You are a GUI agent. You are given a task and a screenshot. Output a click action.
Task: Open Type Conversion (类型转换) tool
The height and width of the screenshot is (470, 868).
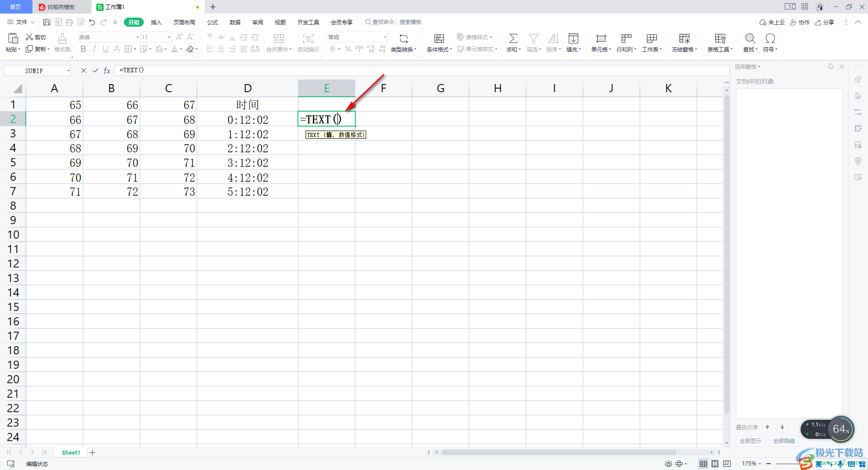coord(404,42)
